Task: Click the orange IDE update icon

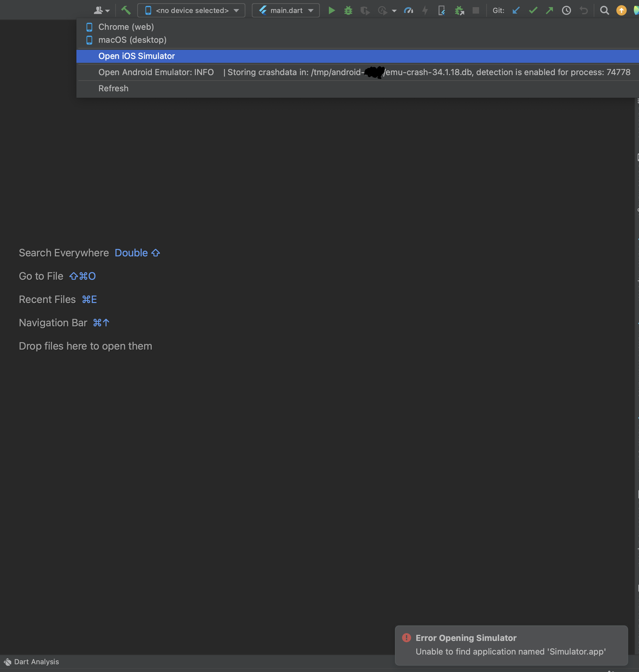Action: [x=621, y=10]
